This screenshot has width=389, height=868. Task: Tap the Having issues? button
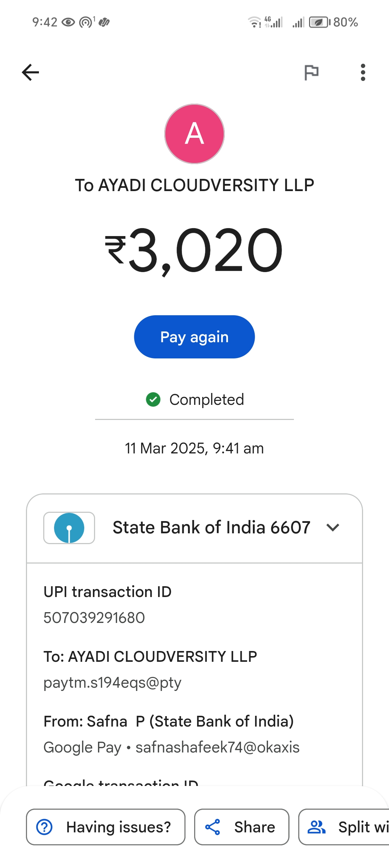(106, 827)
